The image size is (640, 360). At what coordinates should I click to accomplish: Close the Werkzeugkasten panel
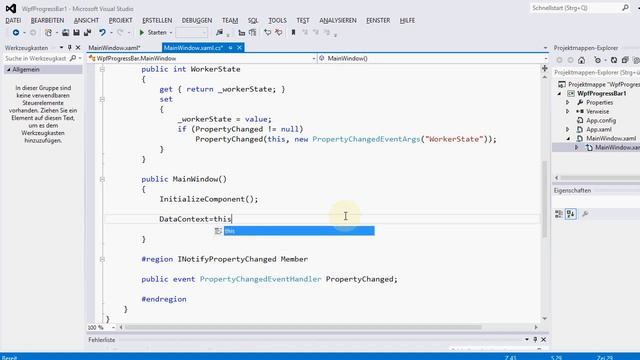point(78,47)
